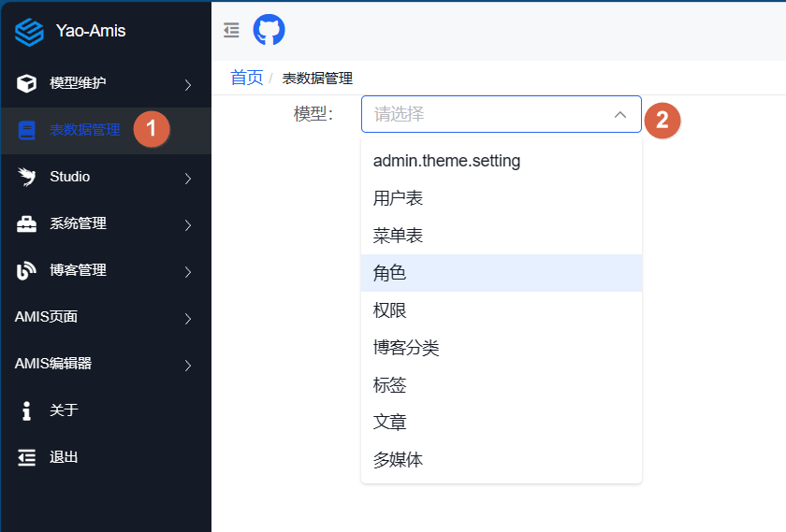Click the blog icon for 博客管理
786x532 pixels.
[x=27, y=270]
